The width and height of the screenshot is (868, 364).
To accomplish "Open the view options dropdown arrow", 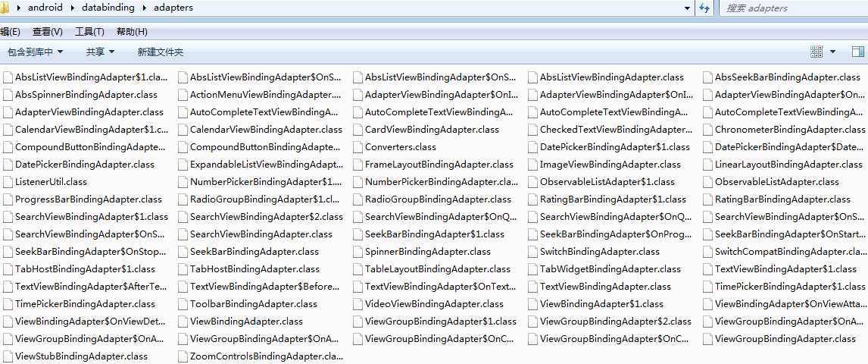I will point(832,52).
